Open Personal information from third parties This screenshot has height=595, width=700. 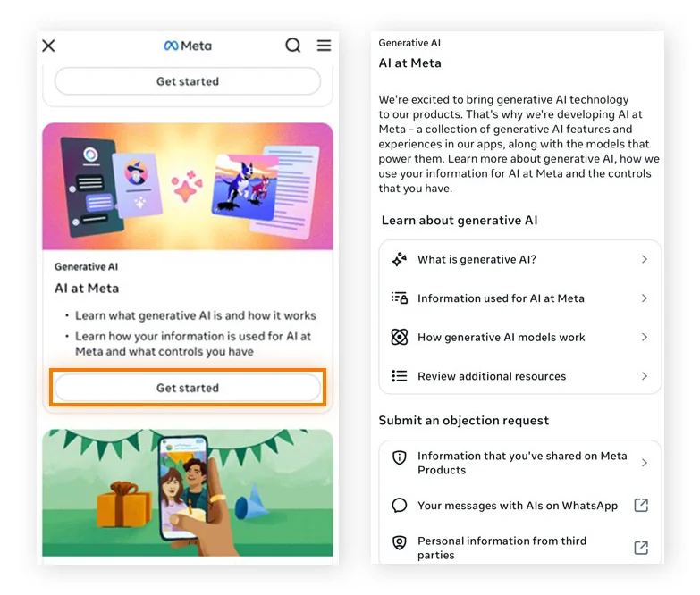(520, 548)
